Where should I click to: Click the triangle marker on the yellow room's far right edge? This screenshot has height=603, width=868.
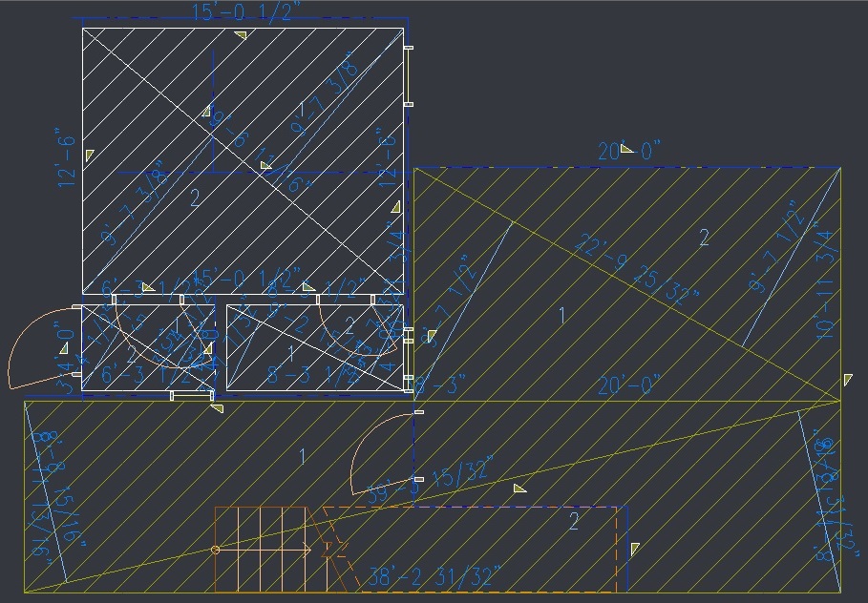tap(848, 380)
